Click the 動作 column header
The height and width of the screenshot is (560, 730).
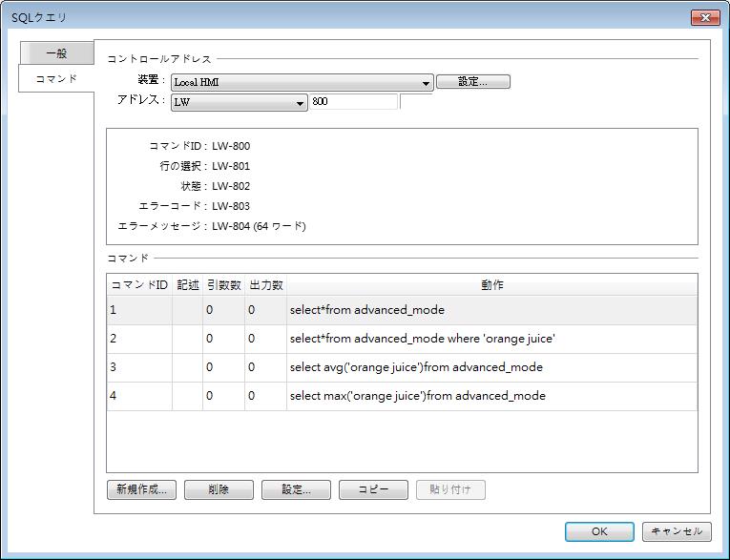pos(491,285)
